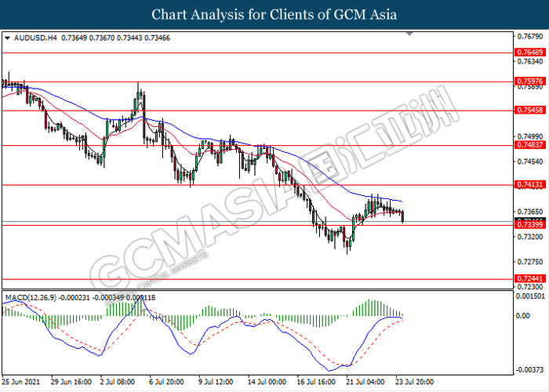This screenshot has height=392, width=549.
Task: Click the 0.74837 red level marker
Action: (529, 145)
